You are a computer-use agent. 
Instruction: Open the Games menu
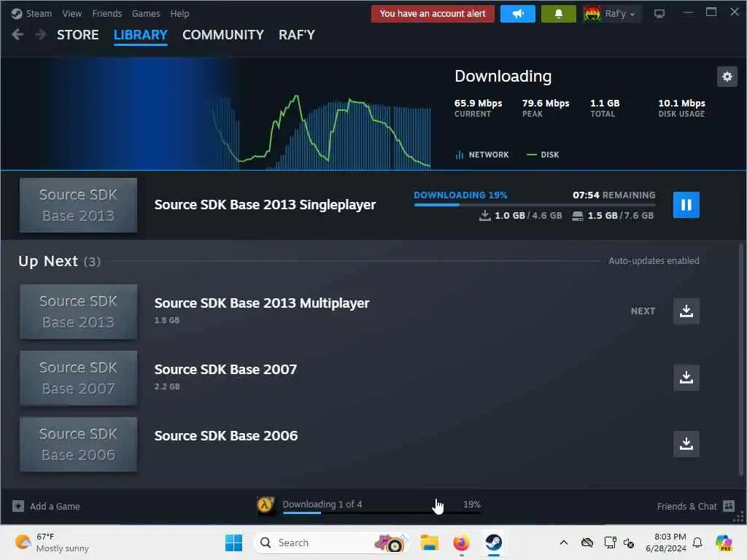146,14
